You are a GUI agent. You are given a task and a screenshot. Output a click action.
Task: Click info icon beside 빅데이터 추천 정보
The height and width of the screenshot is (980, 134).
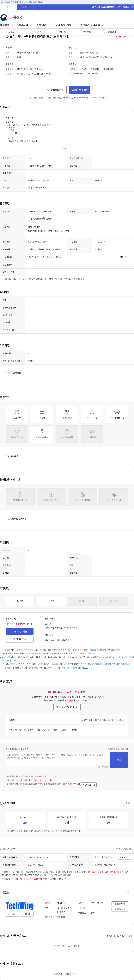pos(22,964)
